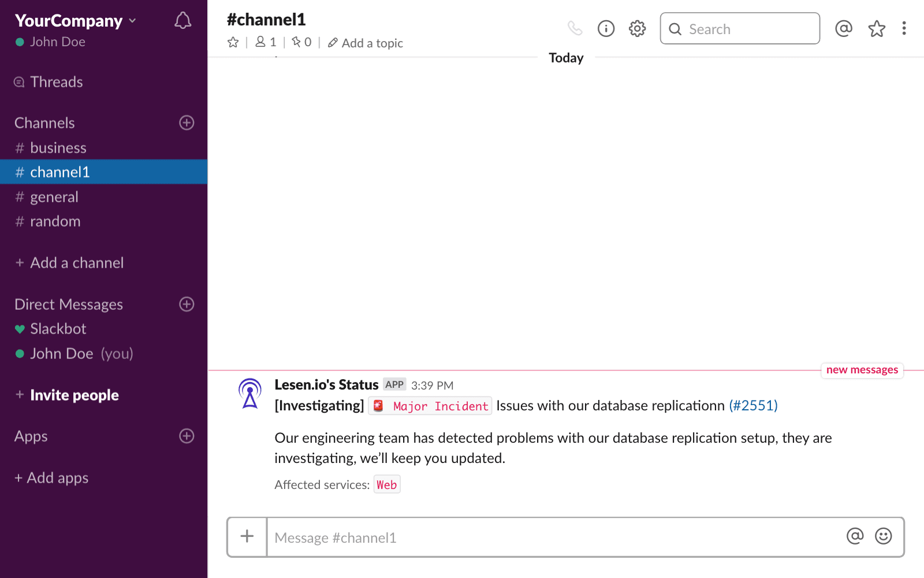Click the Direct Messages section header
Viewport: 924px width, 578px height.
click(69, 305)
